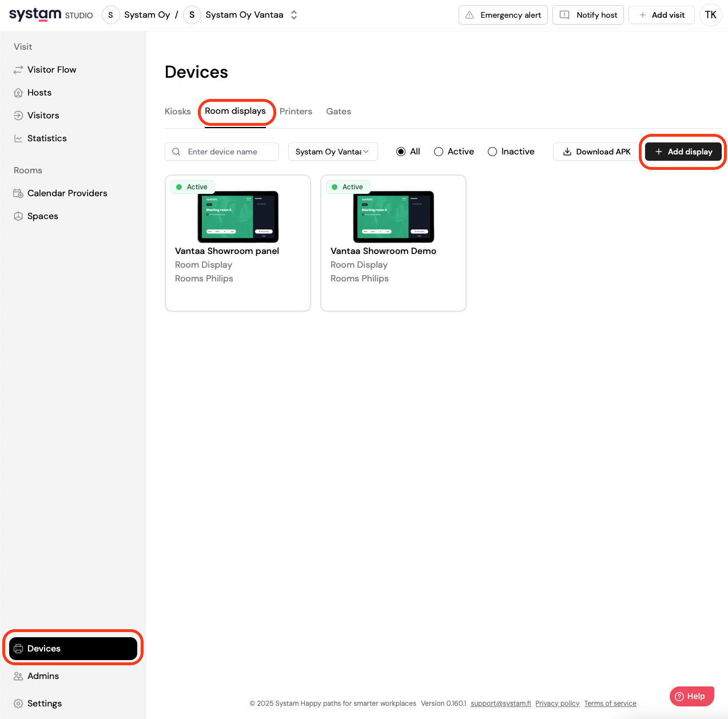Click the Systam Oy organization avatar

coord(111,15)
